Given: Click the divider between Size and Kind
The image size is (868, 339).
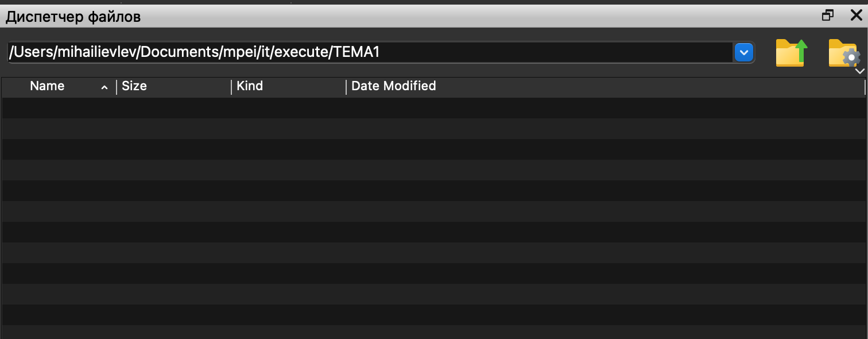Looking at the screenshot, I should pos(231,87).
